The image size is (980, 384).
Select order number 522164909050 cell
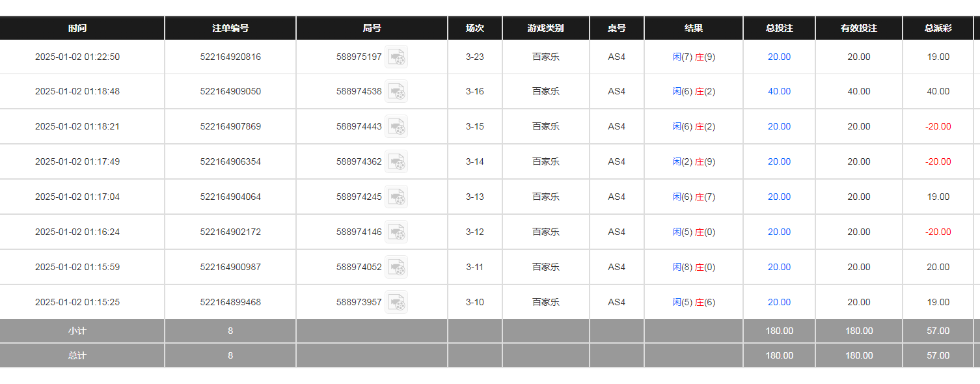pyautogui.click(x=230, y=92)
